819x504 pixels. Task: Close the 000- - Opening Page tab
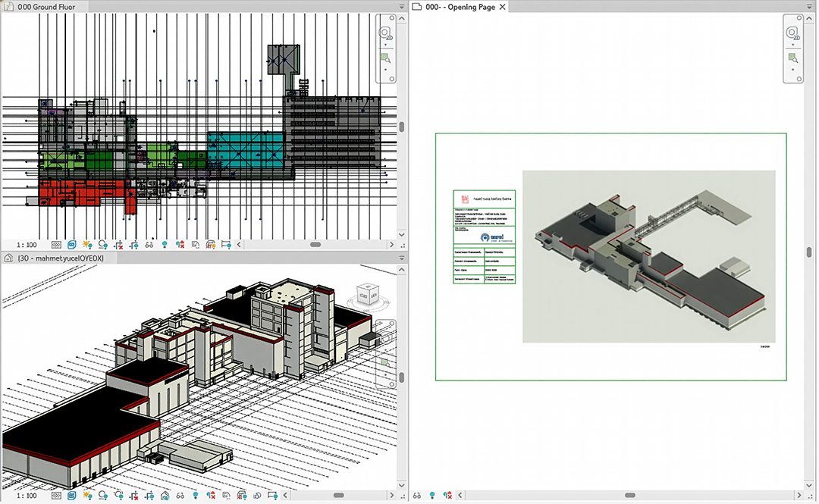coord(503,7)
